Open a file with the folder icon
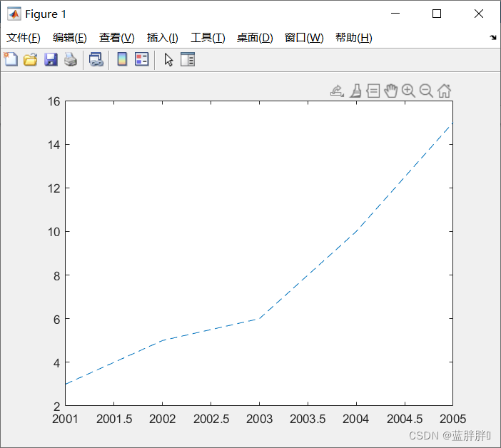The image size is (501, 448). point(31,59)
